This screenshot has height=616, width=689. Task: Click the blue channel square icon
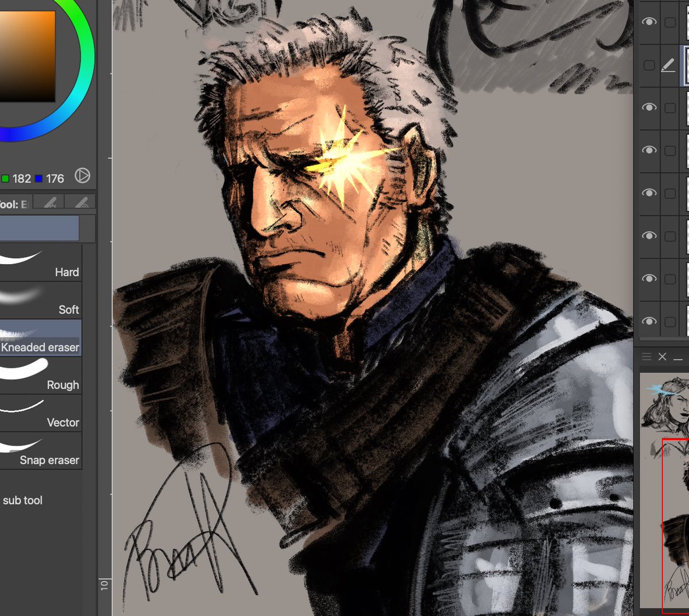[x=39, y=179]
